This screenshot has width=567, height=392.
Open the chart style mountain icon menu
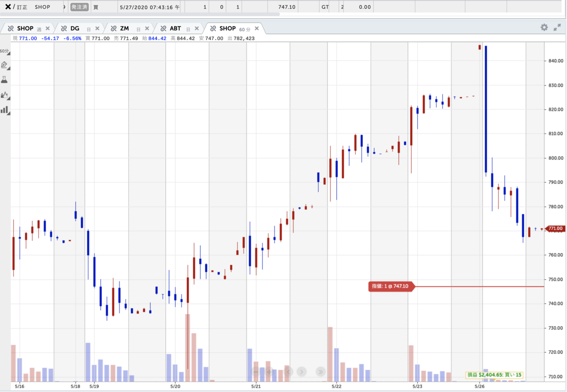pos(5,95)
